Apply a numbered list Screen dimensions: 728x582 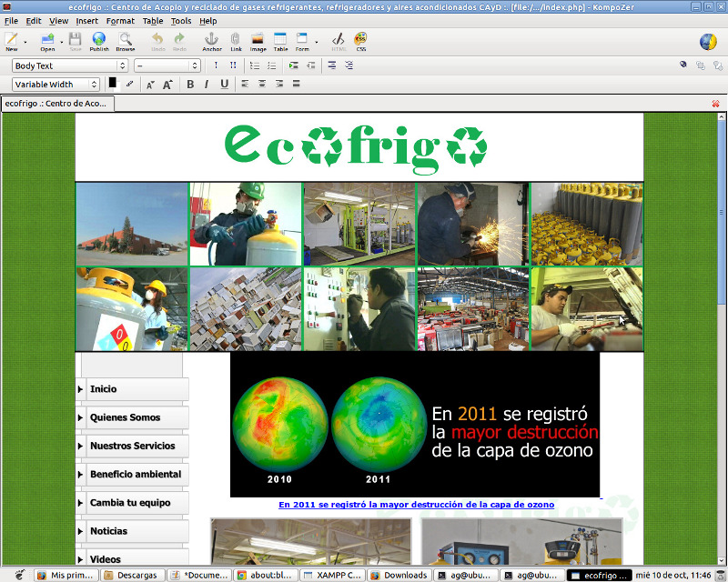tap(271, 65)
